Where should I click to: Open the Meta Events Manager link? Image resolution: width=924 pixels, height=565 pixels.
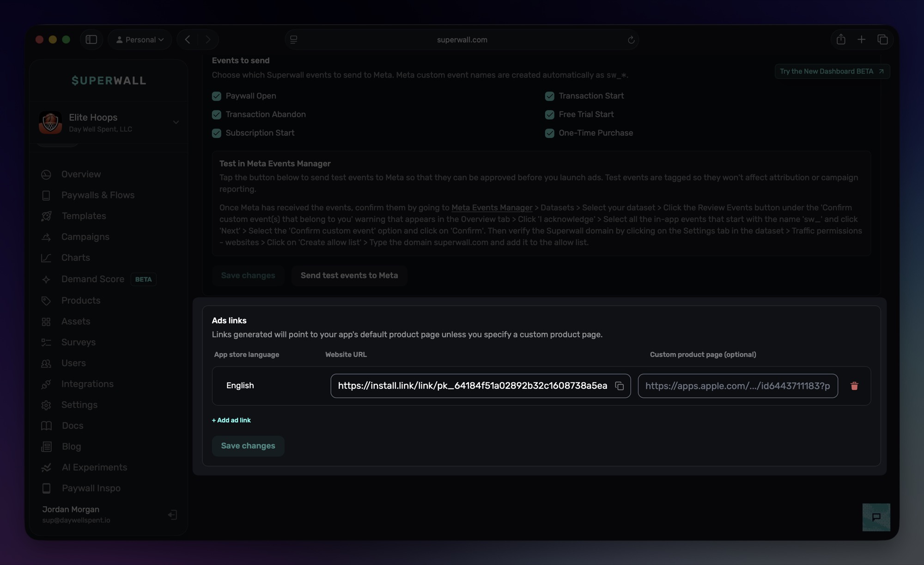tap(492, 208)
